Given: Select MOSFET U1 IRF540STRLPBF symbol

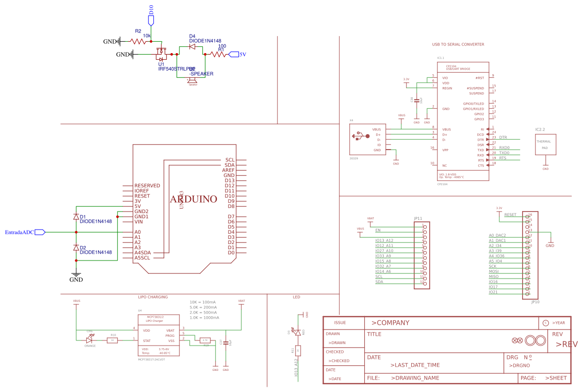Looking at the screenshot, I should [x=163, y=53].
